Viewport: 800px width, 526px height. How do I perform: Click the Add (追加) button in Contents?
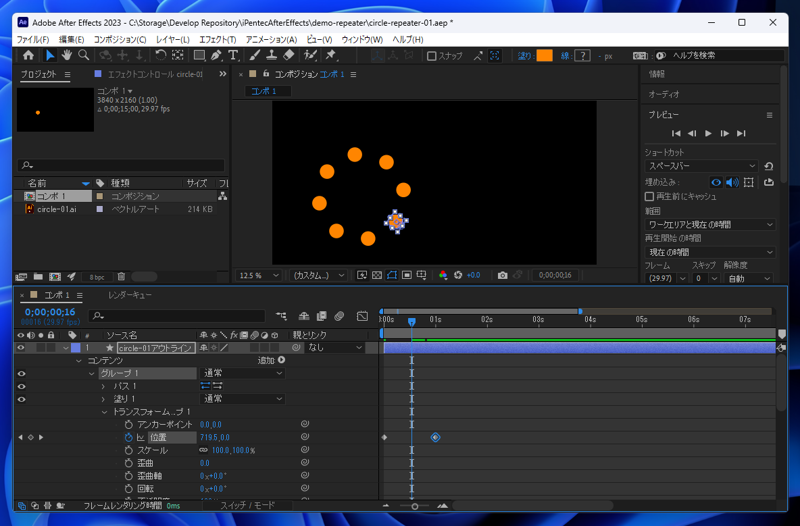click(x=281, y=360)
